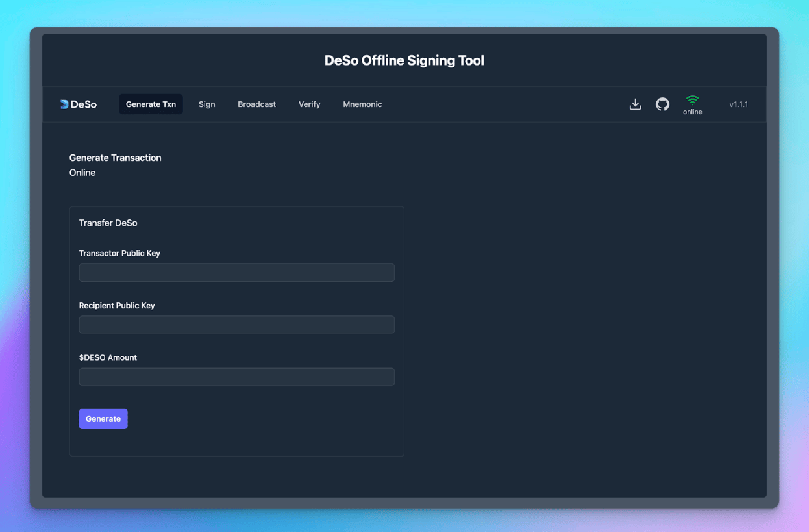Click the DeSo Offline Signing Tool title
The width and height of the screenshot is (809, 532).
click(x=404, y=60)
